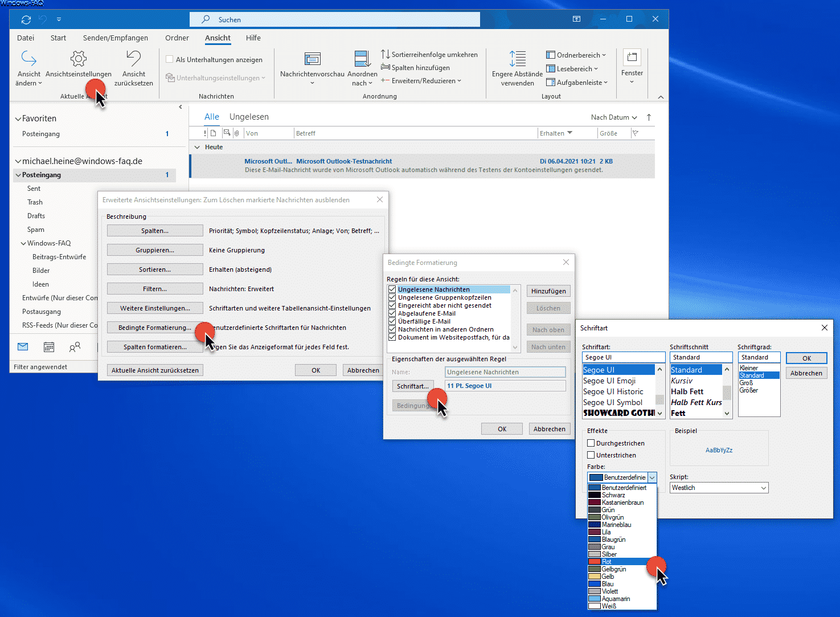Click the Suchen search box

coord(335,19)
